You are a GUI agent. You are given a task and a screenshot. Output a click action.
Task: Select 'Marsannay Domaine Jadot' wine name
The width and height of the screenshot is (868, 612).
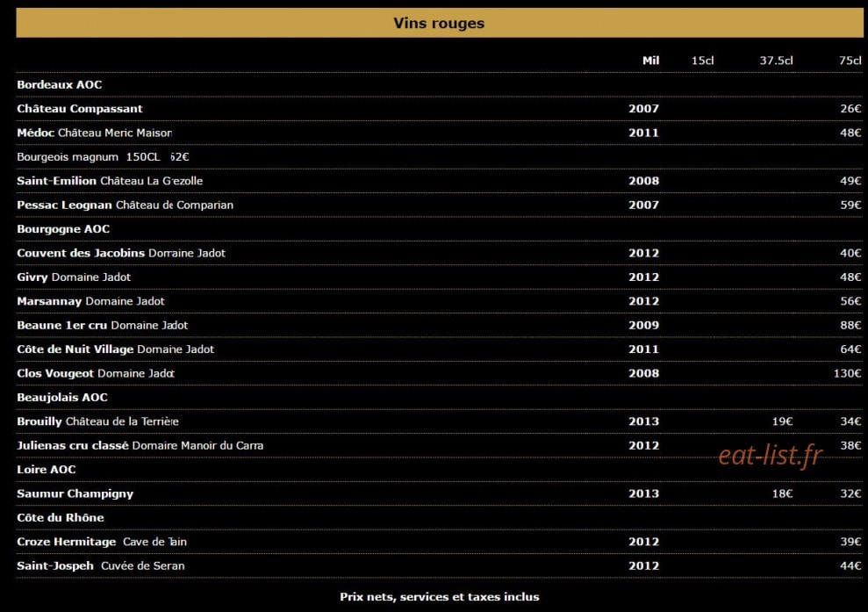pyautogui.click(x=90, y=301)
